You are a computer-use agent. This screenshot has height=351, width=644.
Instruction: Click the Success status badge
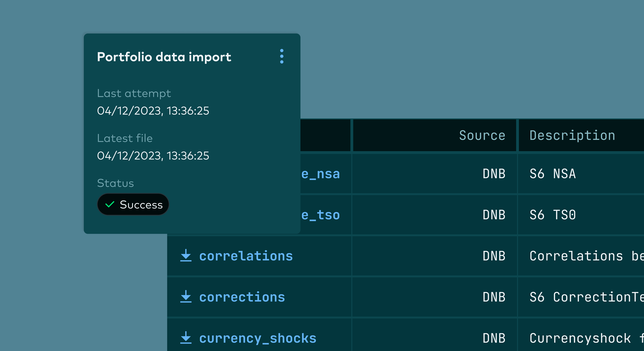[133, 204]
